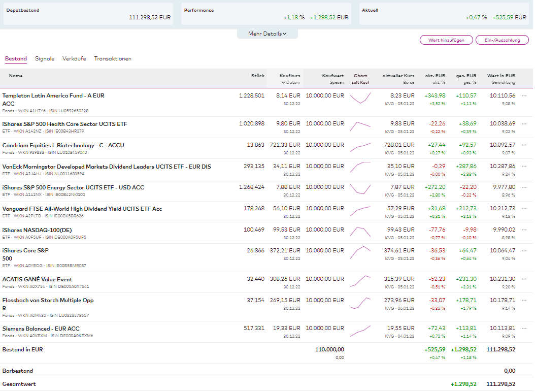Open VanEck Morningstar Developed Markets Dividend Leaders link
Viewport: 535px width, 392px height.
pos(107,167)
